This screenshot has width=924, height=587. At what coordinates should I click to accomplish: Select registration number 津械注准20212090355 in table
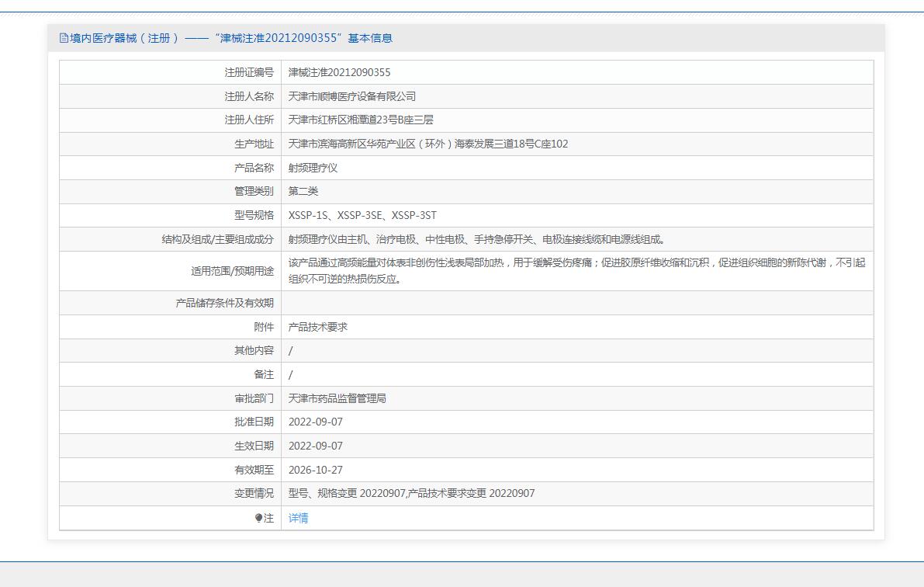coord(340,72)
